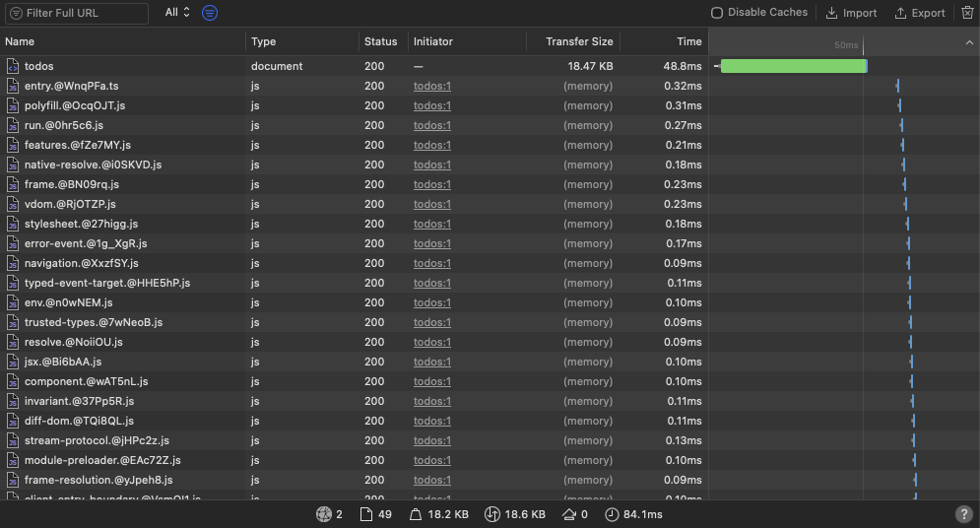Click the 84.1ms total time clock icon

612,514
